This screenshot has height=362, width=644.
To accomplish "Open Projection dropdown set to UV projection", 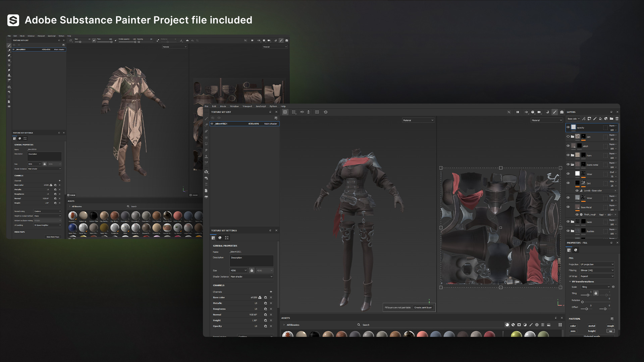I will click(597, 264).
